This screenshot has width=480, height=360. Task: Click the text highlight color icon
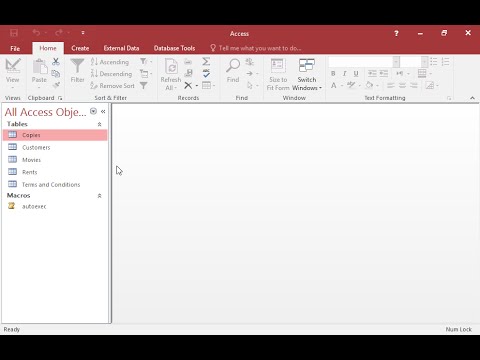(351, 86)
